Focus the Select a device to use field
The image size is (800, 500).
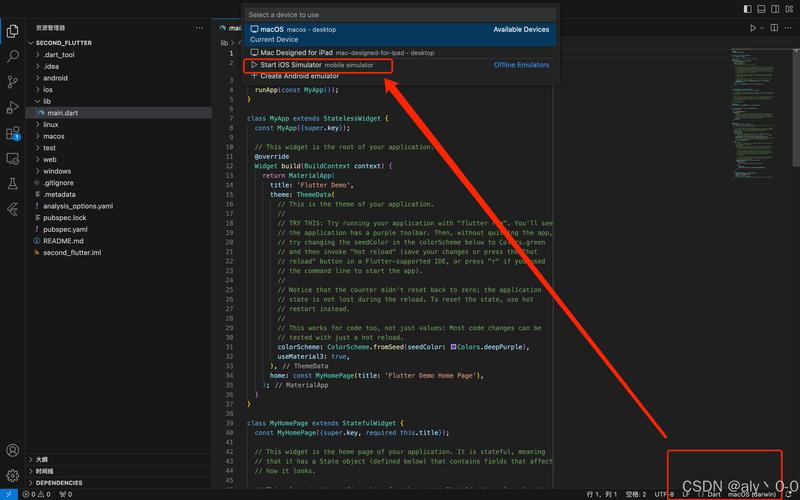pyautogui.click(x=400, y=15)
